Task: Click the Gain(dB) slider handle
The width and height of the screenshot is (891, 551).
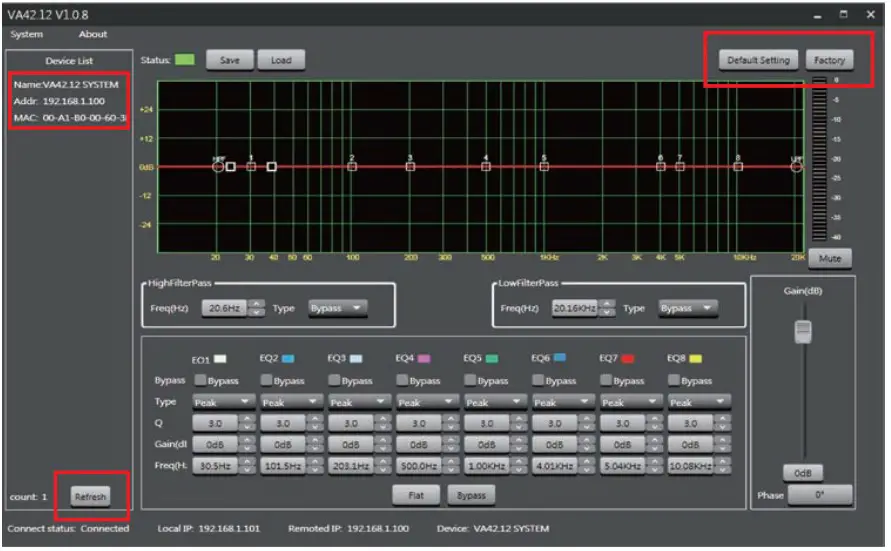Action: pyautogui.click(x=802, y=331)
